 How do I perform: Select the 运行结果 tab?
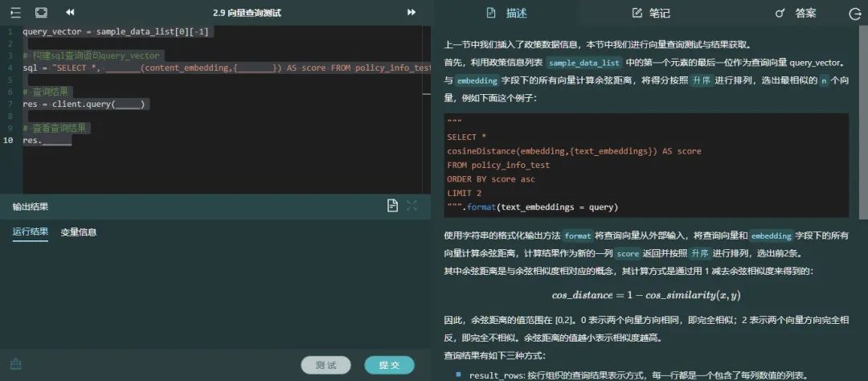(x=31, y=232)
